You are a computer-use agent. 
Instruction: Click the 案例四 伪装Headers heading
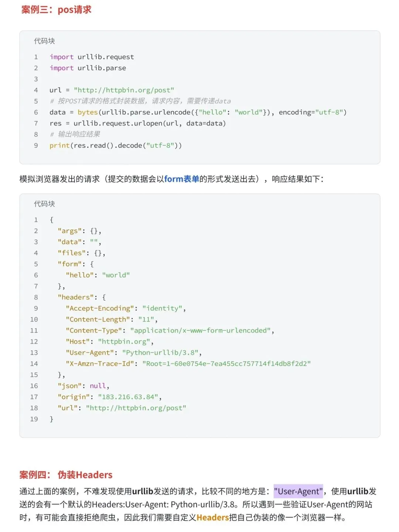[x=66, y=475]
